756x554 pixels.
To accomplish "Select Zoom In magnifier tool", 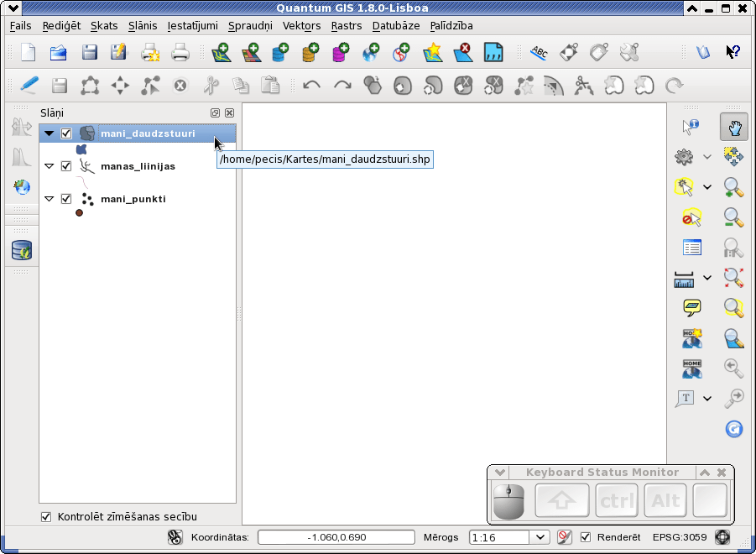I will (733, 187).
